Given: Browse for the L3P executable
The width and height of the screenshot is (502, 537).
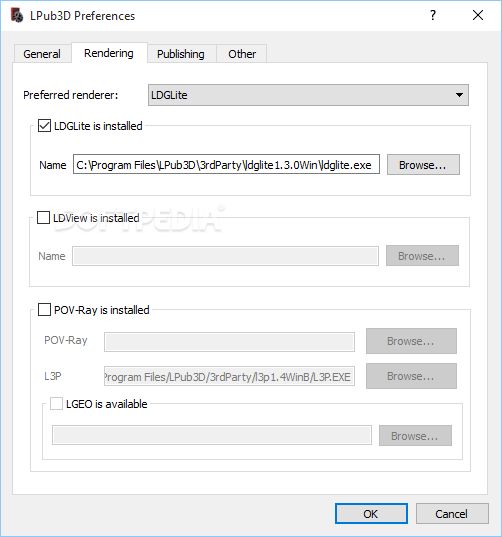Looking at the screenshot, I should point(411,376).
